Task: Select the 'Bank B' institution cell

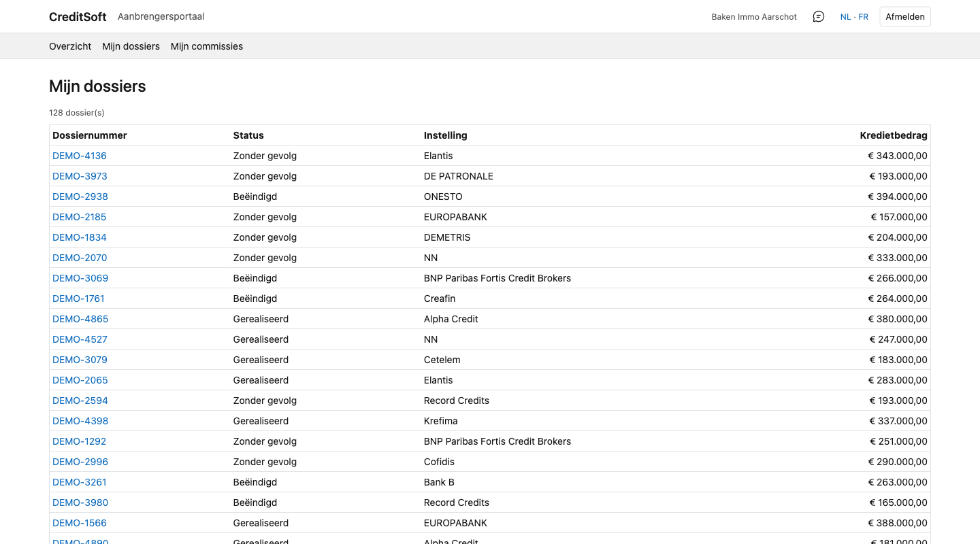Action: point(439,482)
